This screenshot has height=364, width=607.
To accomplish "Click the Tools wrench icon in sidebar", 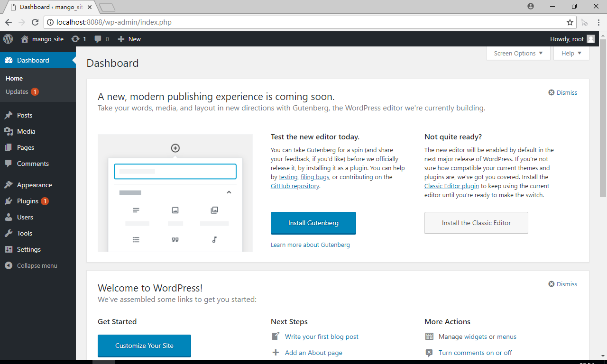I will (9, 233).
